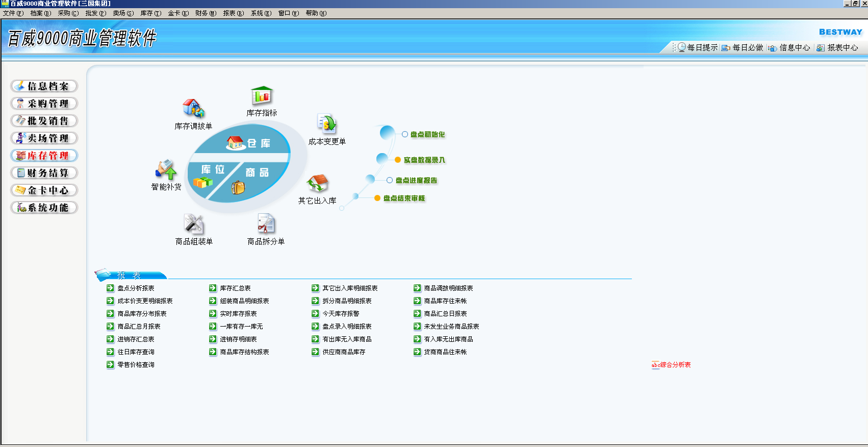Open the 其它出入库 icon
868x447 pixels.
[317, 183]
